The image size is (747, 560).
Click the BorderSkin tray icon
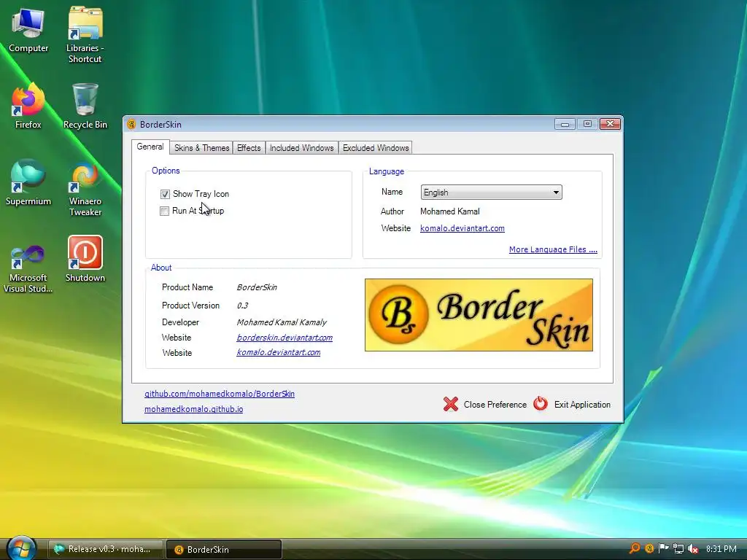pos(649,548)
